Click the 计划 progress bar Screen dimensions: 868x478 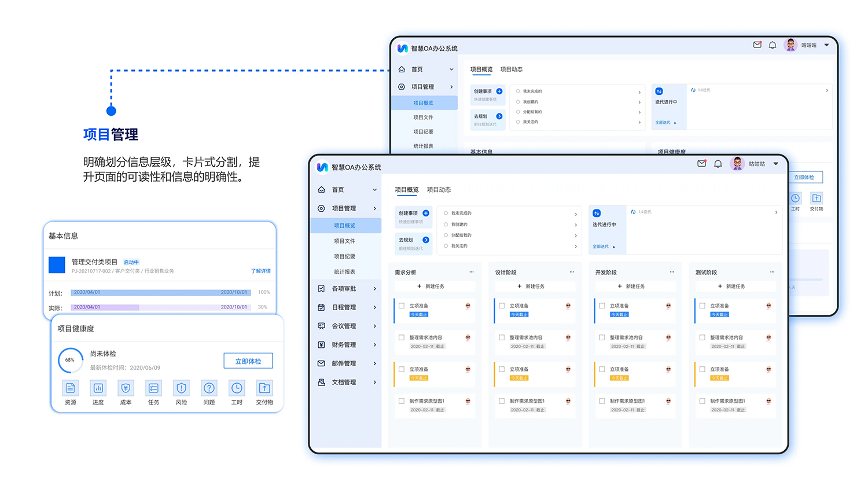[160, 292]
